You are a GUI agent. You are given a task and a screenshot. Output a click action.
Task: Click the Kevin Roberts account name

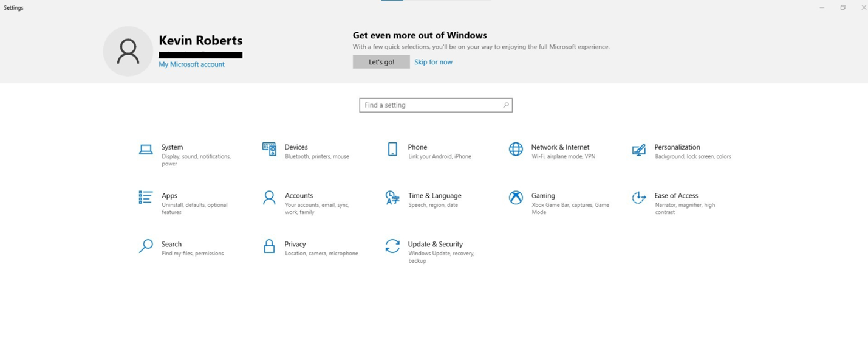point(200,41)
